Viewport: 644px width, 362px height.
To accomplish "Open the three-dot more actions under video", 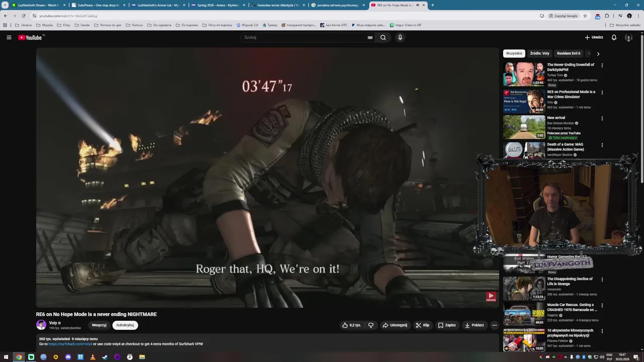I will (494, 325).
